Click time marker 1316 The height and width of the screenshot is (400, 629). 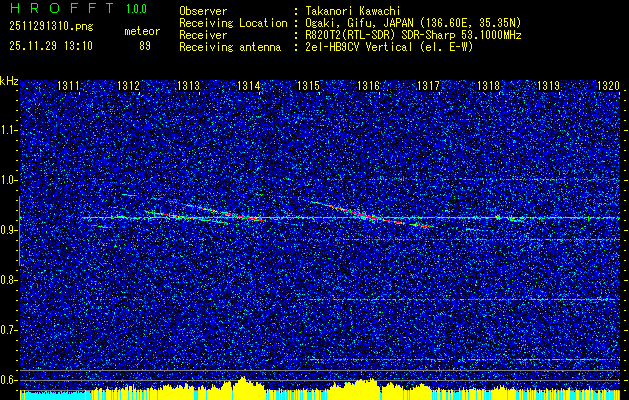[369, 85]
